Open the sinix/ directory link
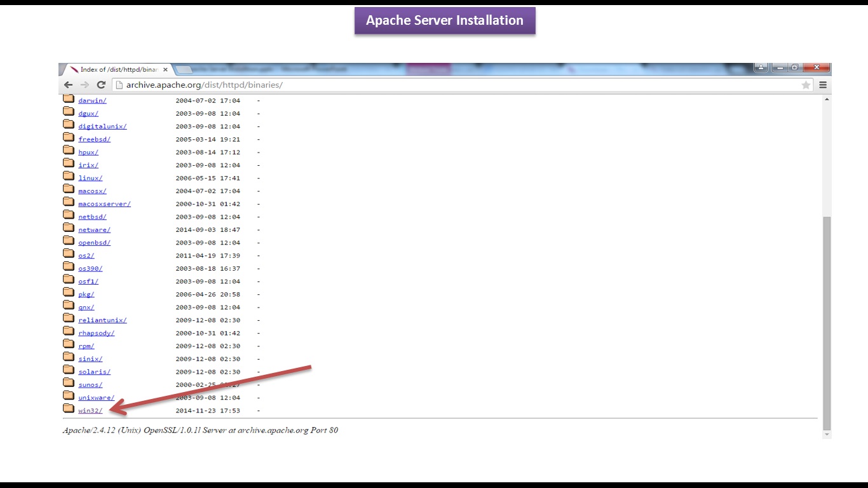The image size is (868, 488). tap(90, 359)
